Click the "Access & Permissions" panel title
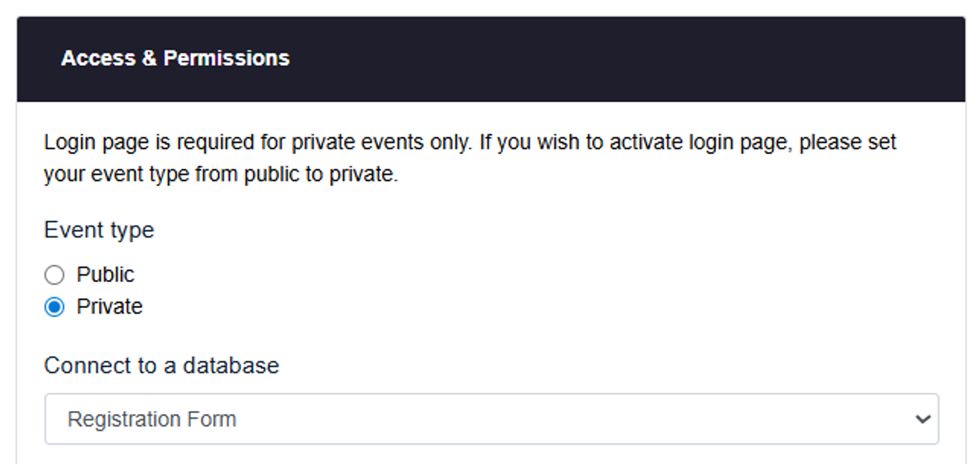The image size is (980, 464). (x=175, y=58)
